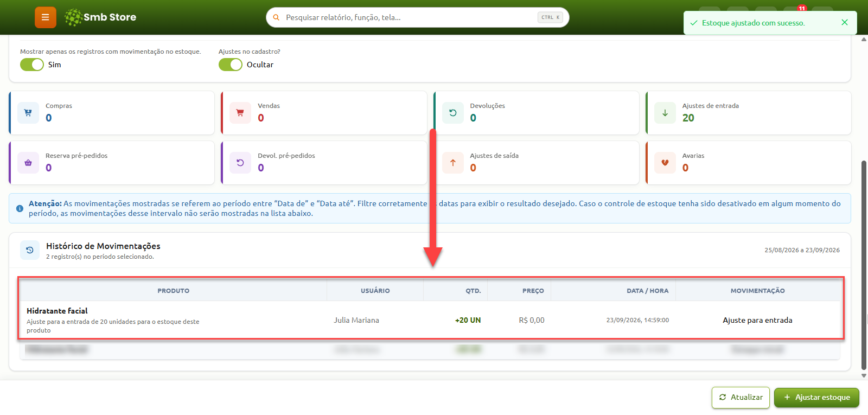Screen dimensions: 868x415
Task: Toggle the 'Sim' stock movement switch
Action: pos(32,65)
